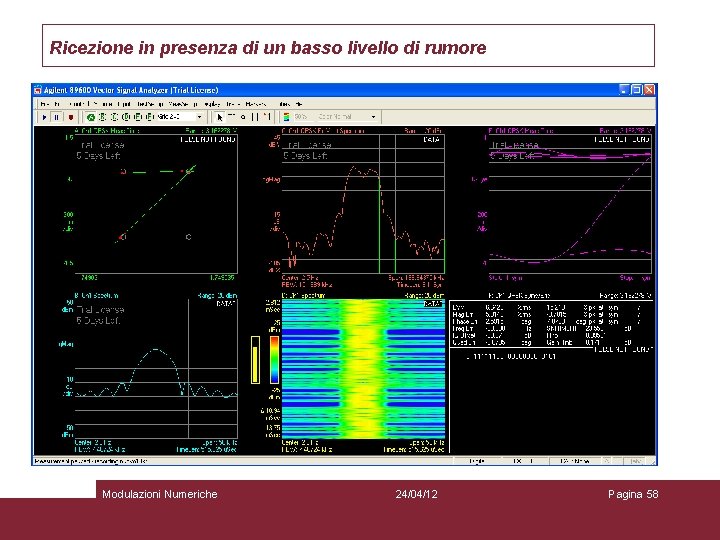Click the rainbow color map toolbar icon
This screenshot has width=720, height=540.
click(287, 117)
